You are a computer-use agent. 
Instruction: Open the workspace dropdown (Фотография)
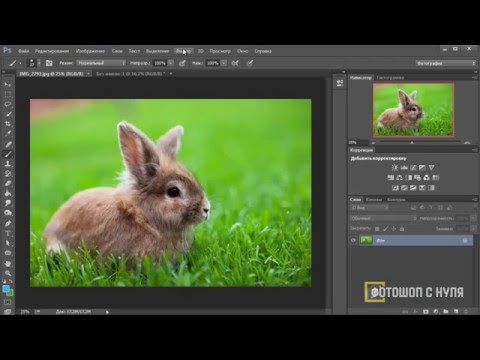(x=446, y=63)
